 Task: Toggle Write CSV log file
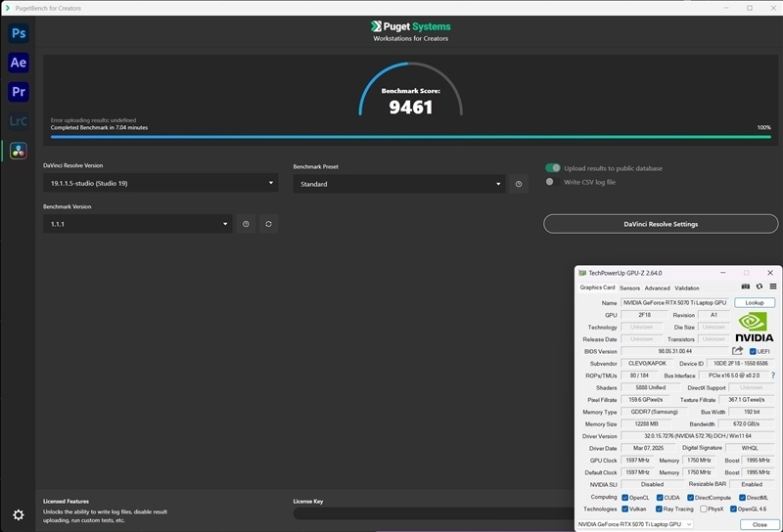[550, 182]
